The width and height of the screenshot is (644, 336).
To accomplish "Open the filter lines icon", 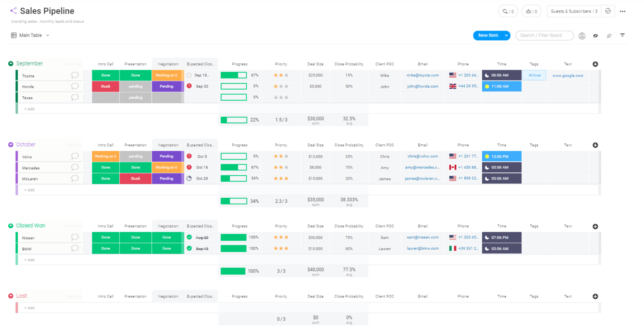I will click(x=622, y=35).
